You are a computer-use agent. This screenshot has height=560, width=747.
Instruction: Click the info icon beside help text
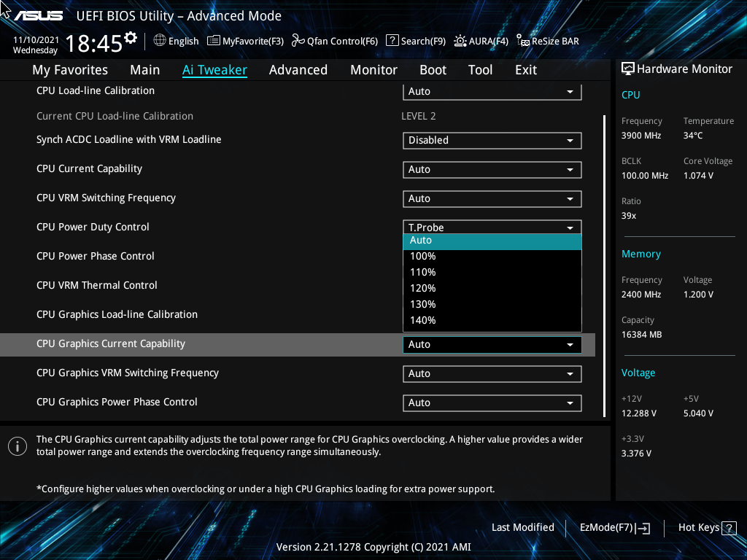pos(18,446)
